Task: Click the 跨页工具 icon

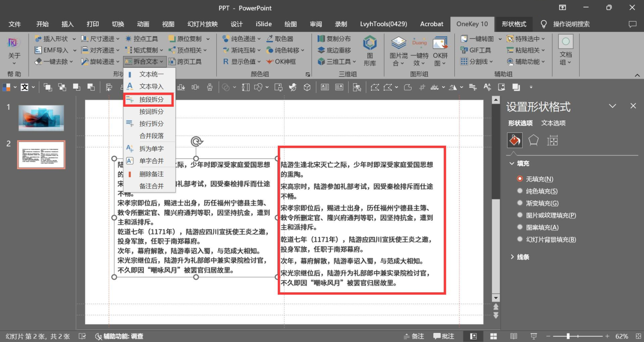Action: (x=173, y=61)
